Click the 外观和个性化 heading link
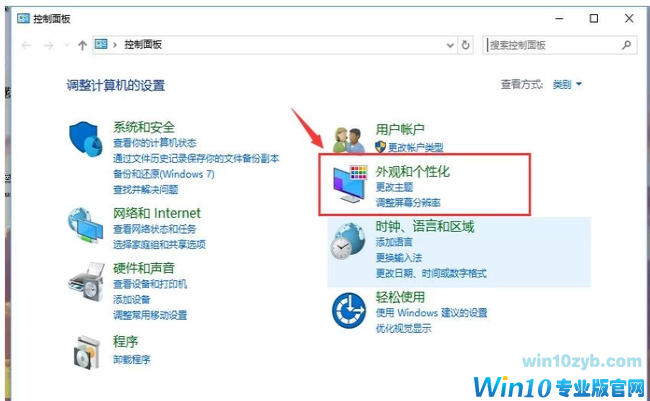 (x=412, y=172)
